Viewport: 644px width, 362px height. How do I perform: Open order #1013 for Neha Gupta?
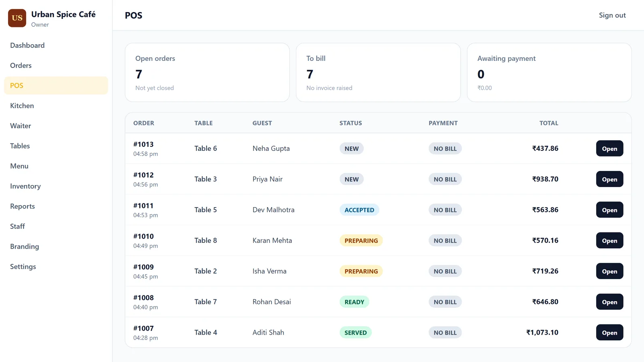click(609, 148)
